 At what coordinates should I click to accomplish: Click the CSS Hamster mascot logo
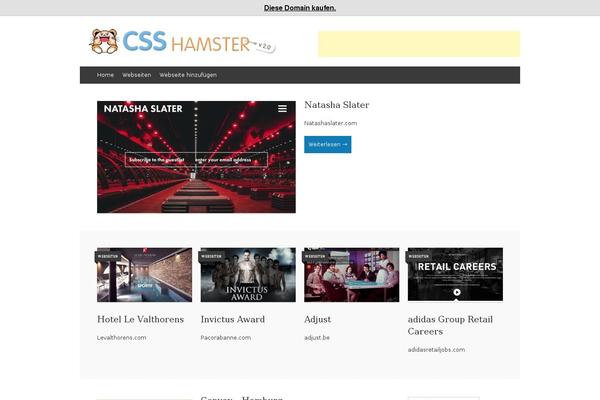coord(104,41)
